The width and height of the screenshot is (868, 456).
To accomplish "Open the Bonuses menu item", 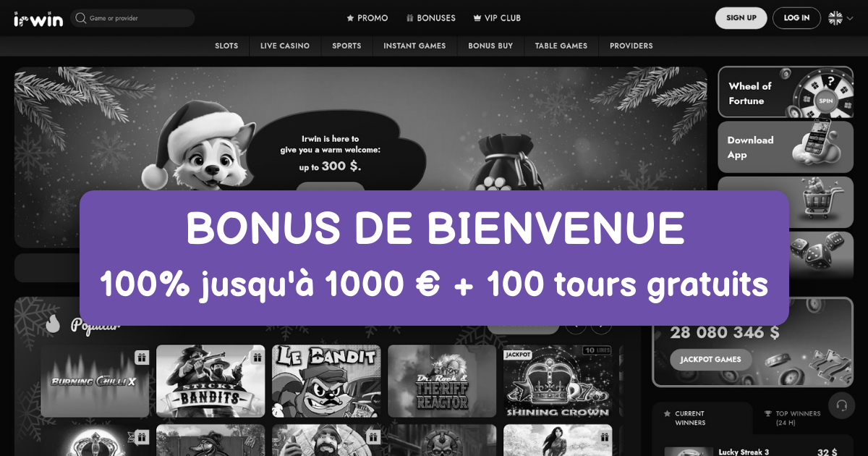I will click(x=431, y=18).
